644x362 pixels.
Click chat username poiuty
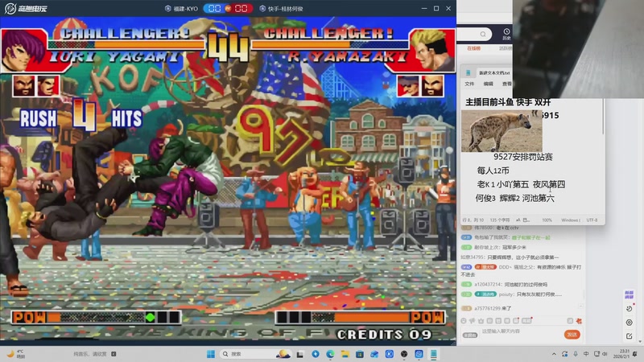click(507, 294)
